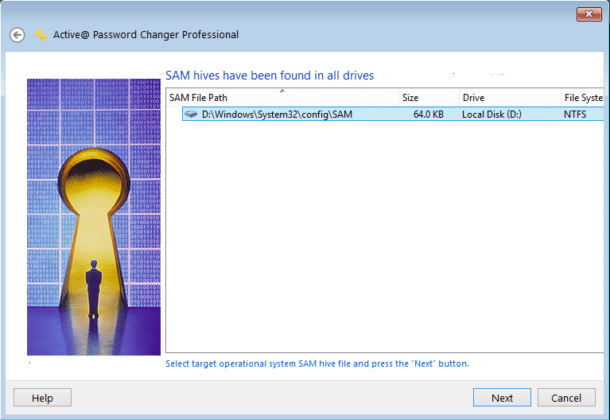Click heading 'SAM hives have been found'
The height and width of the screenshot is (420, 610).
click(x=270, y=75)
